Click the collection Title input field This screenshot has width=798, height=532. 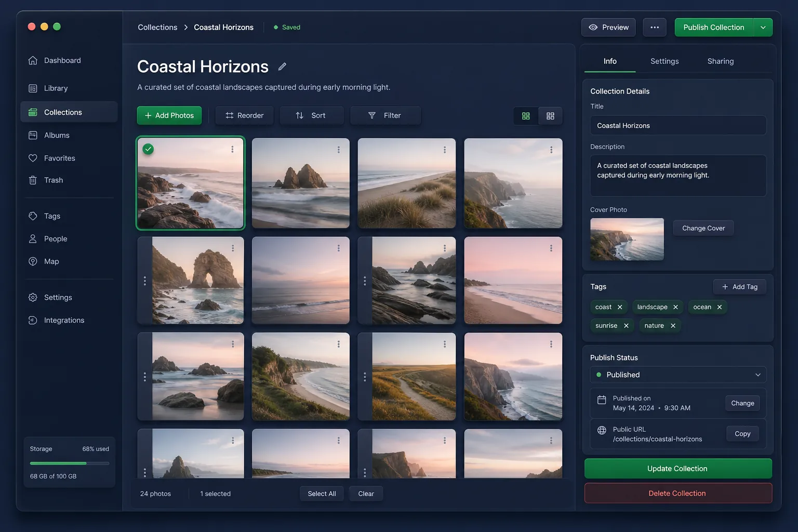click(x=678, y=125)
